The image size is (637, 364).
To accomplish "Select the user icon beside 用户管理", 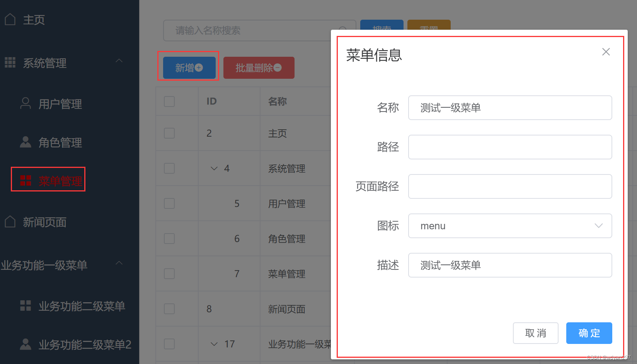I will pos(25,103).
